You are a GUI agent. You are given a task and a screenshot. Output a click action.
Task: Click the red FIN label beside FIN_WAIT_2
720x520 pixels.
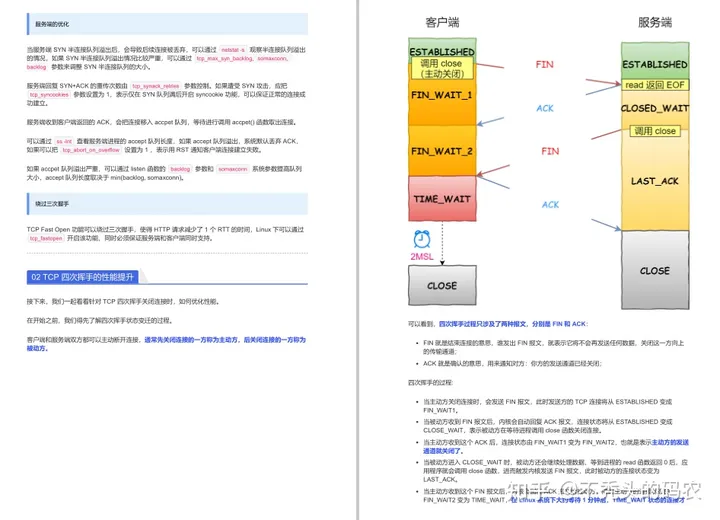550,151
